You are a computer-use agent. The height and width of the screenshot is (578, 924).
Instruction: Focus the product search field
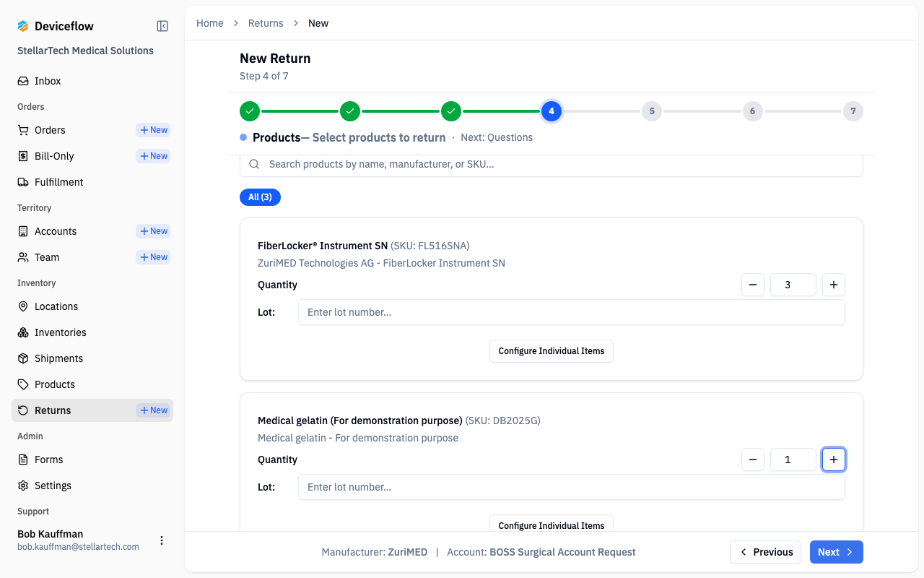coord(552,165)
